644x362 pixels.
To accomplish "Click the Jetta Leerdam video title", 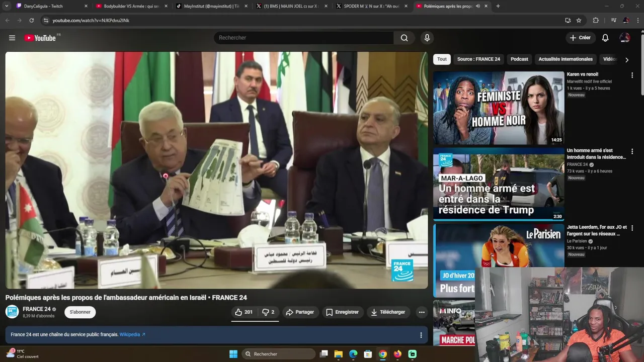I will (x=597, y=230).
